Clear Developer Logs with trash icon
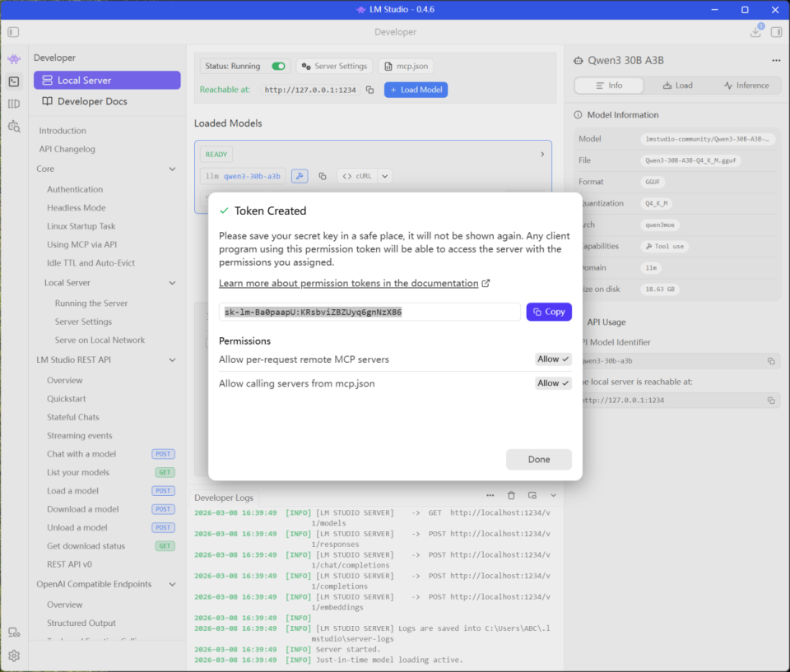 (x=511, y=495)
